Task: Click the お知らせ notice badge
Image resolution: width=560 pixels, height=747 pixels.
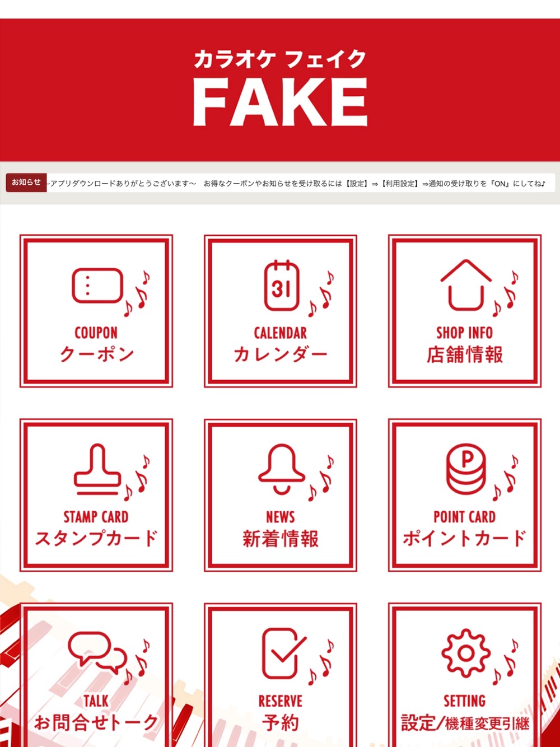Action: 26,183
